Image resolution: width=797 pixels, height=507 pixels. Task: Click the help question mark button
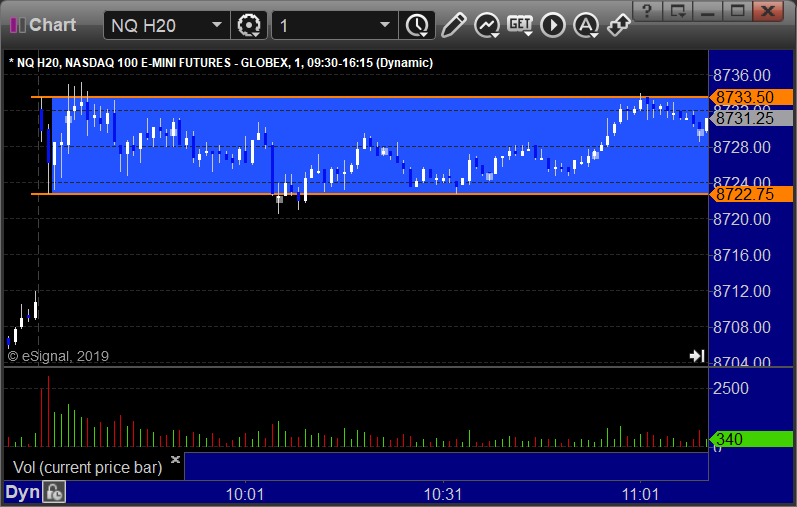tap(647, 11)
